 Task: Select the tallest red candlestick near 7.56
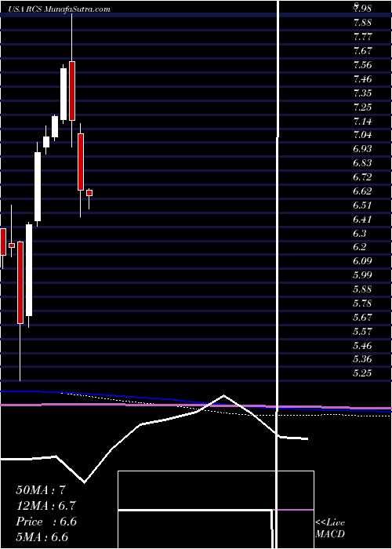tap(72, 91)
